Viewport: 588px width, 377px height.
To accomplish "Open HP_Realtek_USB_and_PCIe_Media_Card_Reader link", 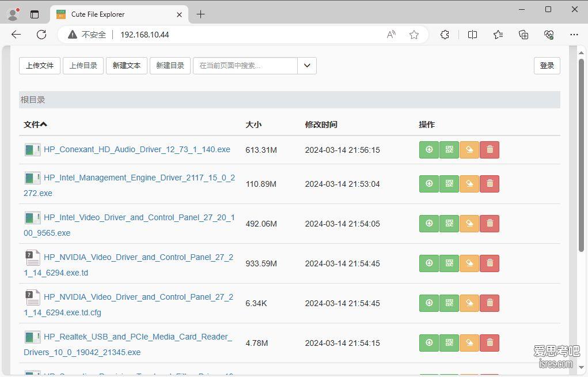I will pos(128,344).
